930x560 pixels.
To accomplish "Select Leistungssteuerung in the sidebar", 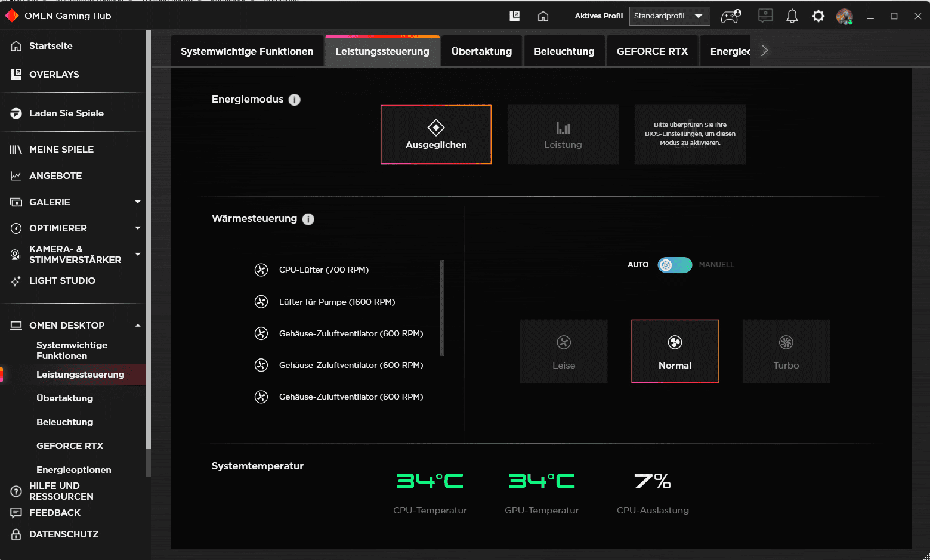I will (81, 375).
